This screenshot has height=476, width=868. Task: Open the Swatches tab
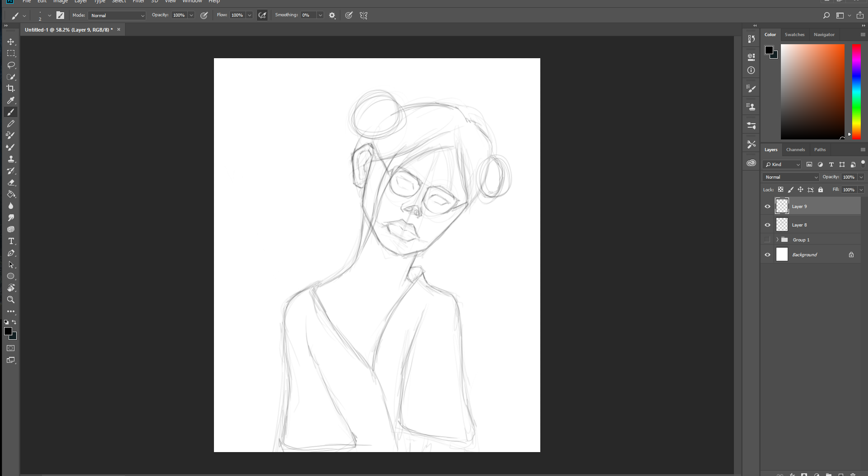[x=794, y=35]
